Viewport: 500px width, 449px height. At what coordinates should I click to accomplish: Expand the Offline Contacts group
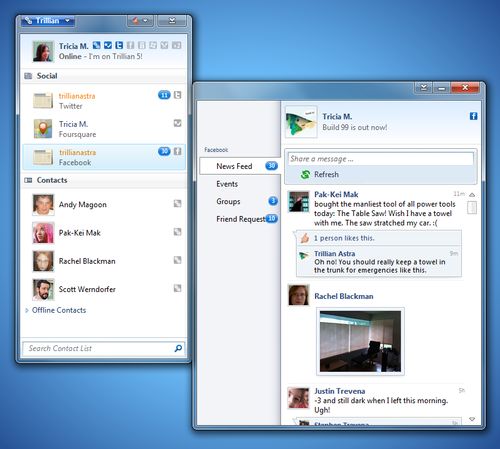point(56,310)
